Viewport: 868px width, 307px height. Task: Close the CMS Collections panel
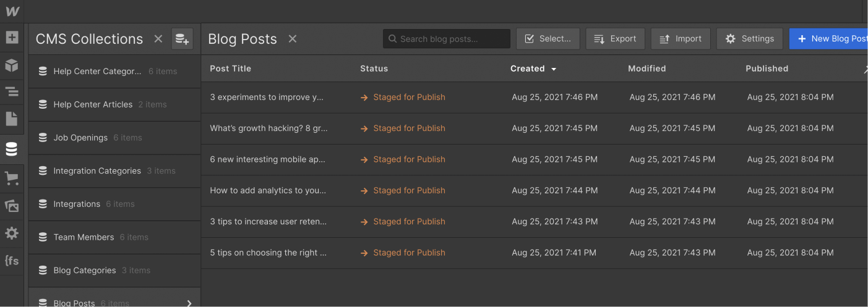[158, 39]
